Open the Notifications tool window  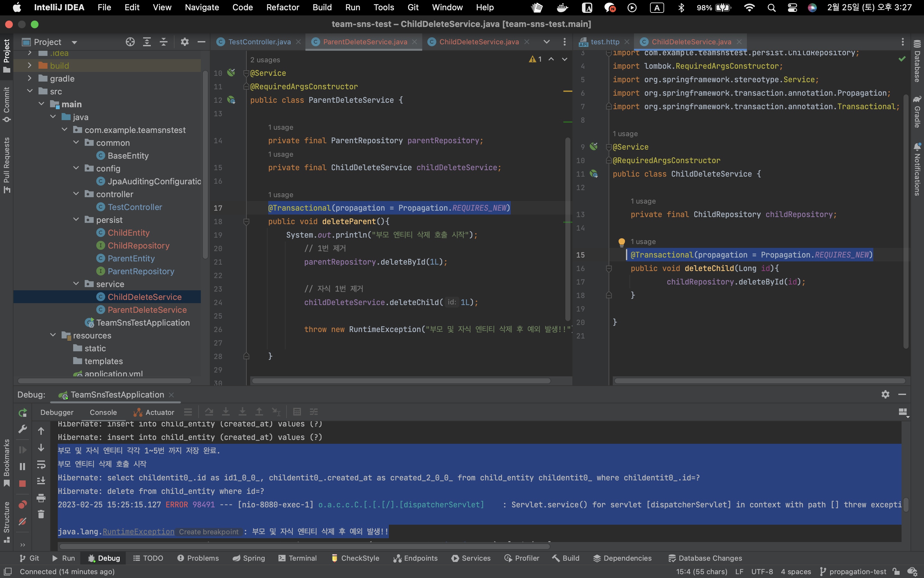[x=917, y=169]
